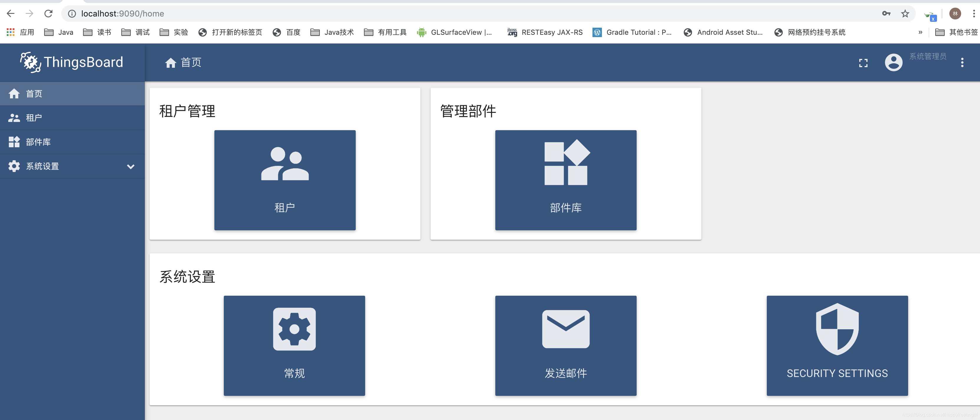Click the widgets icon in the sidebar

pos(14,142)
